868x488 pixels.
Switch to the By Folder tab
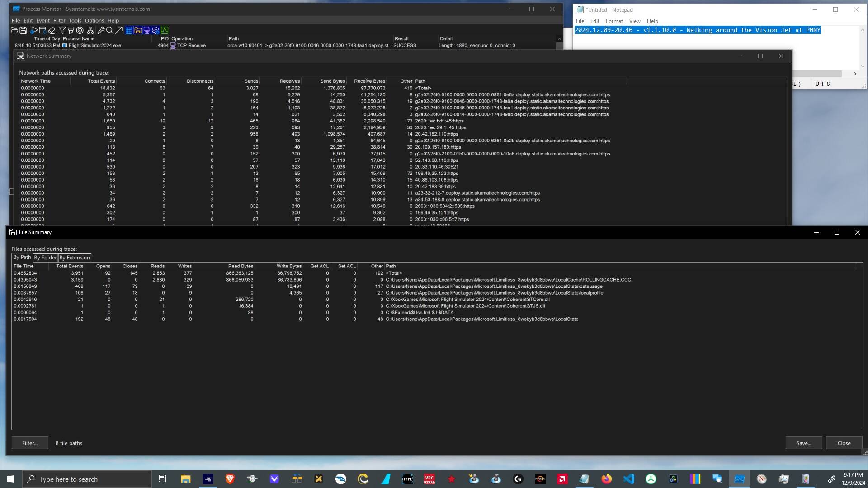46,258
